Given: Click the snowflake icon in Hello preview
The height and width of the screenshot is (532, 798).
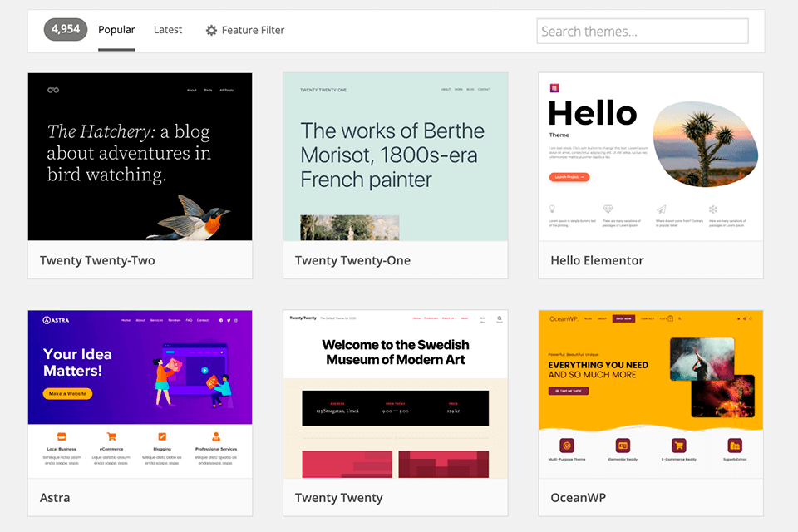Looking at the screenshot, I should 713,209.
